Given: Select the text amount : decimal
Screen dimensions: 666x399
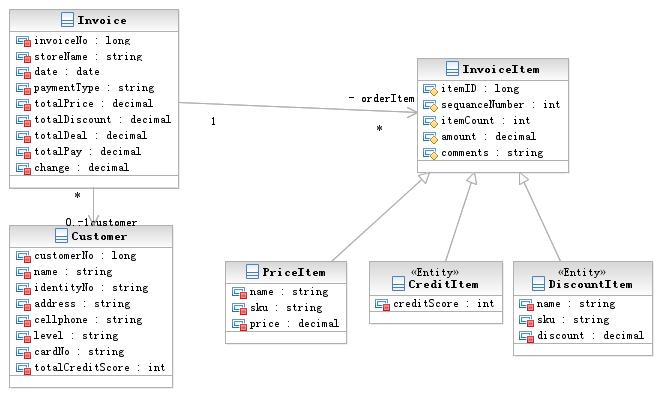Looking at the screenshot, I should (x=488, y=137).
